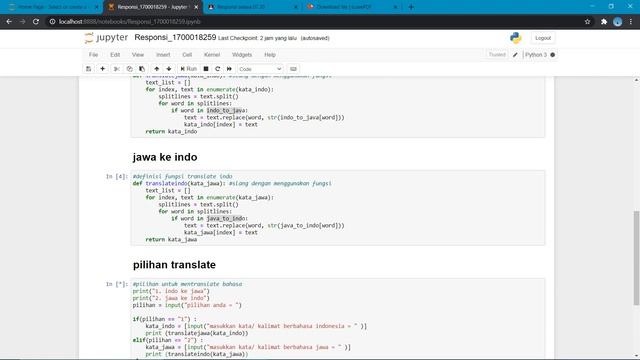Screen dimensions: 640x360
Task: Click the page vertical scrollbar thumb
Action: click(x=636, y=258)
